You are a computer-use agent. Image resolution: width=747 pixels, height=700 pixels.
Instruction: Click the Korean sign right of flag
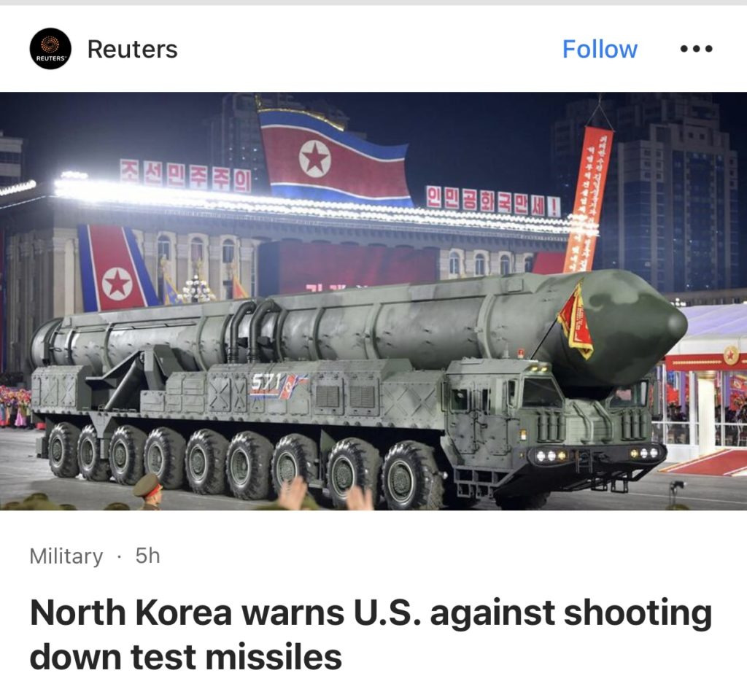[x=493, y=201]
